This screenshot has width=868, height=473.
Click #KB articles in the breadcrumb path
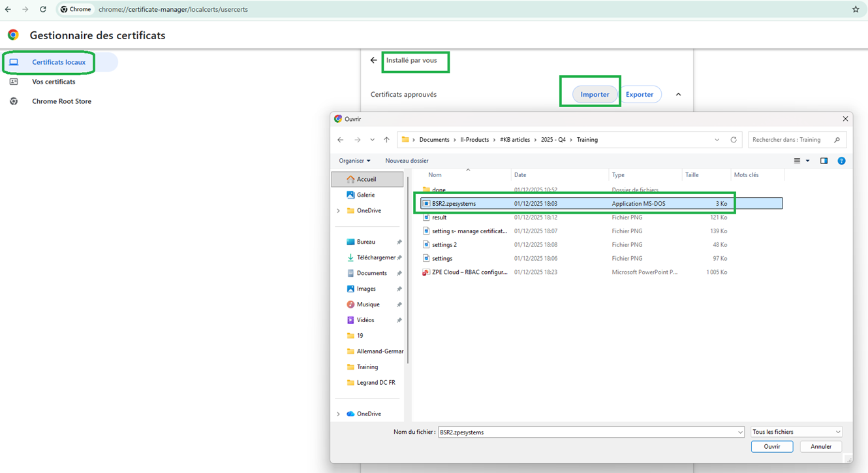[x=515, y=140]
